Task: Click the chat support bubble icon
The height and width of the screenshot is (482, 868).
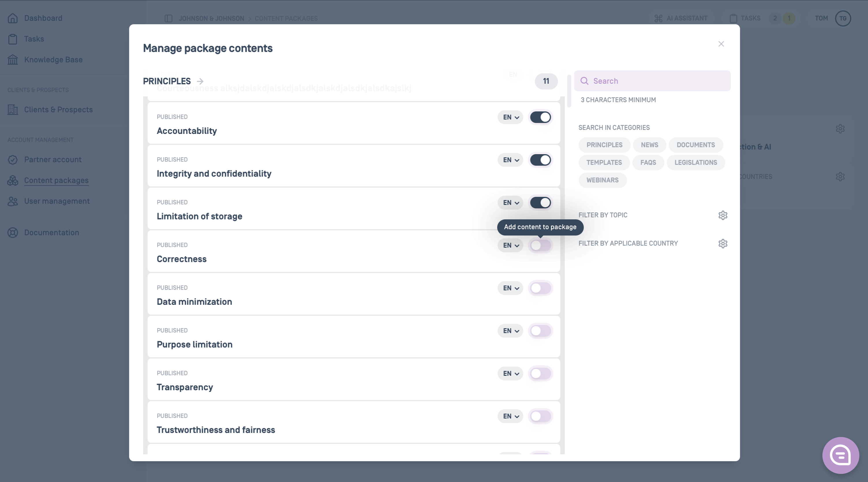Action: (x=840, y=455)
